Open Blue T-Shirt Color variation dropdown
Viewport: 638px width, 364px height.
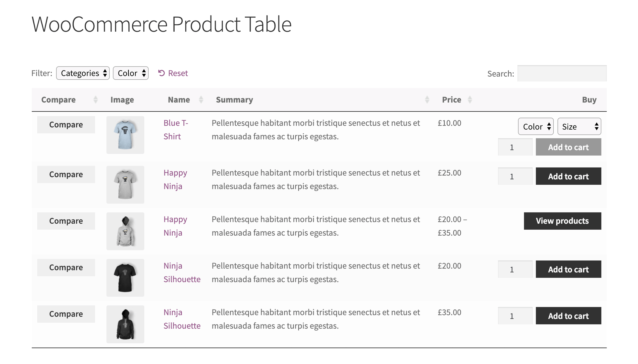[536, 126]
